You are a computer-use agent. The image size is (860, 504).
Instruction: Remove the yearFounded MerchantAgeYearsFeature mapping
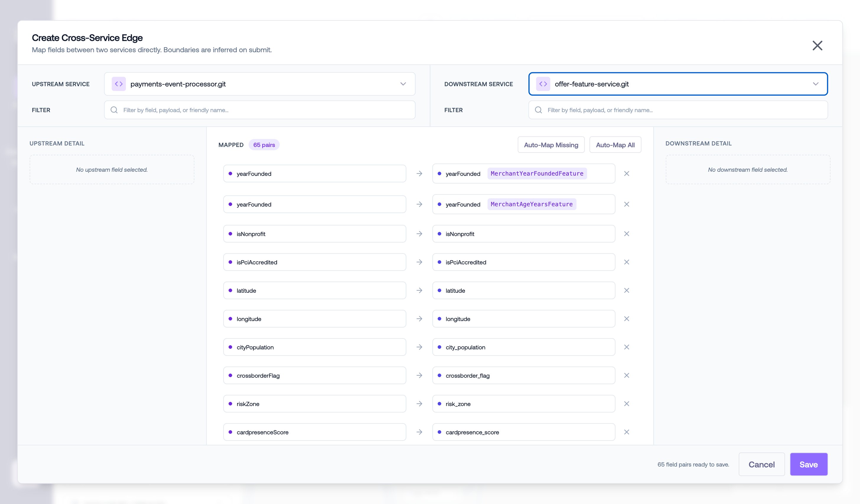[626, 204]
